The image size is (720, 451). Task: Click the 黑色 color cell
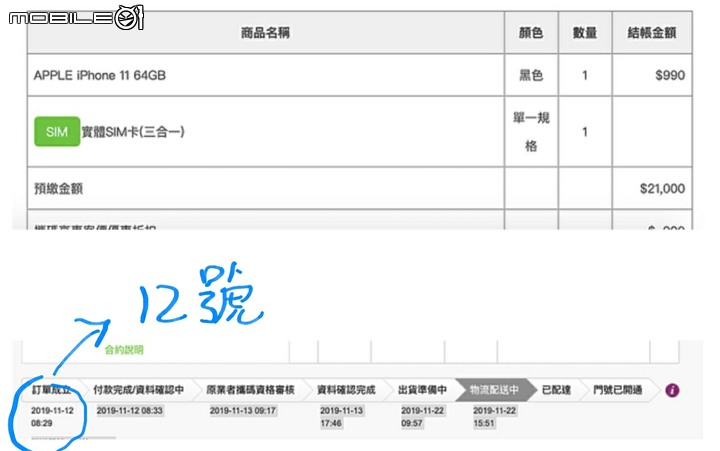531,75
